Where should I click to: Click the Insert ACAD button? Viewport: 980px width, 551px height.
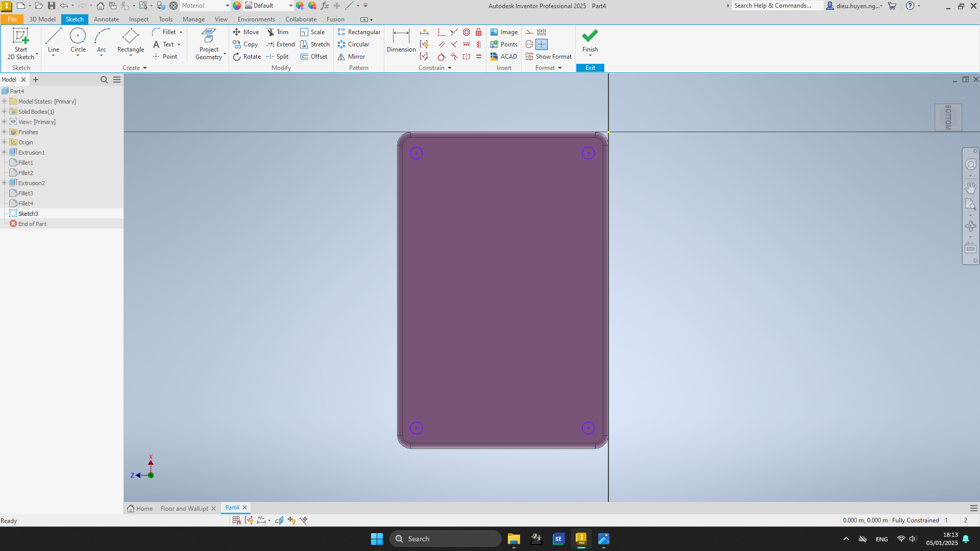tap(503, 57)
